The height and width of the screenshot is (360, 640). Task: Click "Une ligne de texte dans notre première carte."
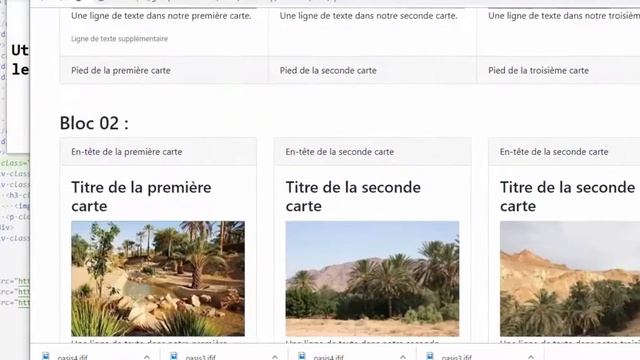161,16
